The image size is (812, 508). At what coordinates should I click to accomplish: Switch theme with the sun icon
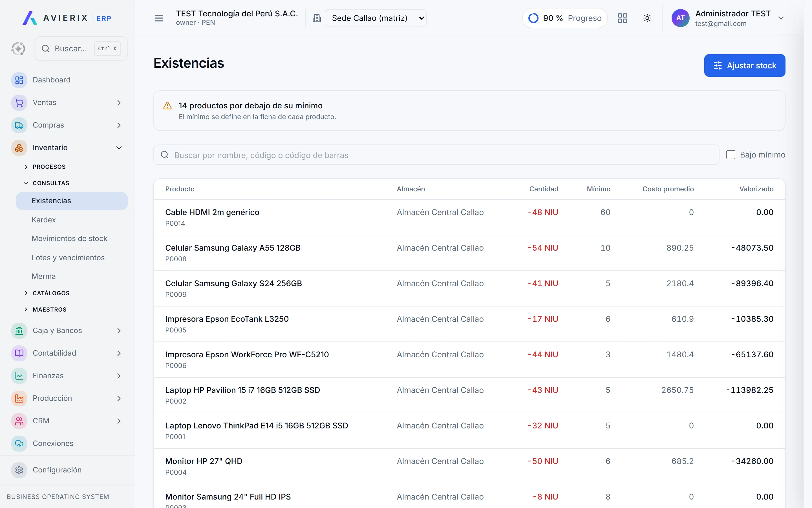pyautogui.click(x=647, y=18)
